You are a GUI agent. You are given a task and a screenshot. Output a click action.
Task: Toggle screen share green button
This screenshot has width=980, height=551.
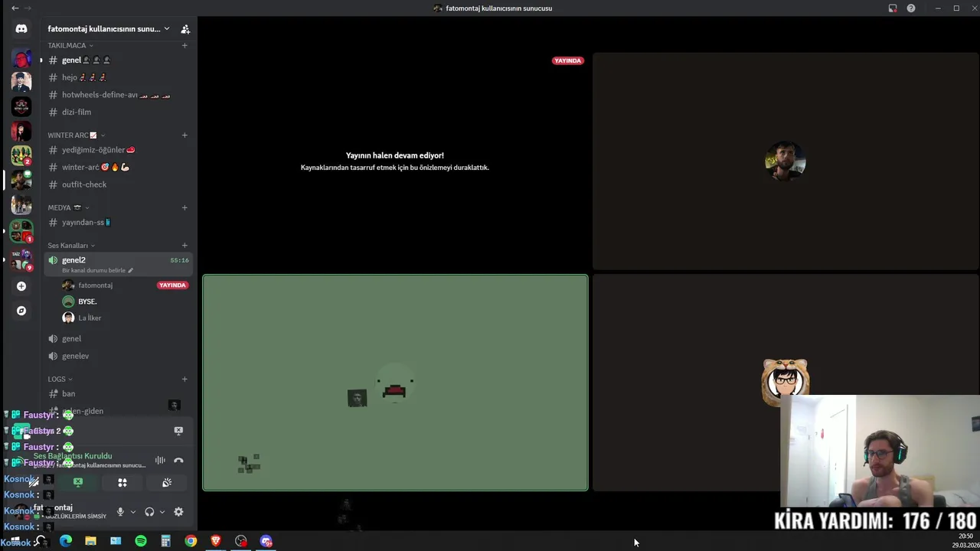coord(78,482)
